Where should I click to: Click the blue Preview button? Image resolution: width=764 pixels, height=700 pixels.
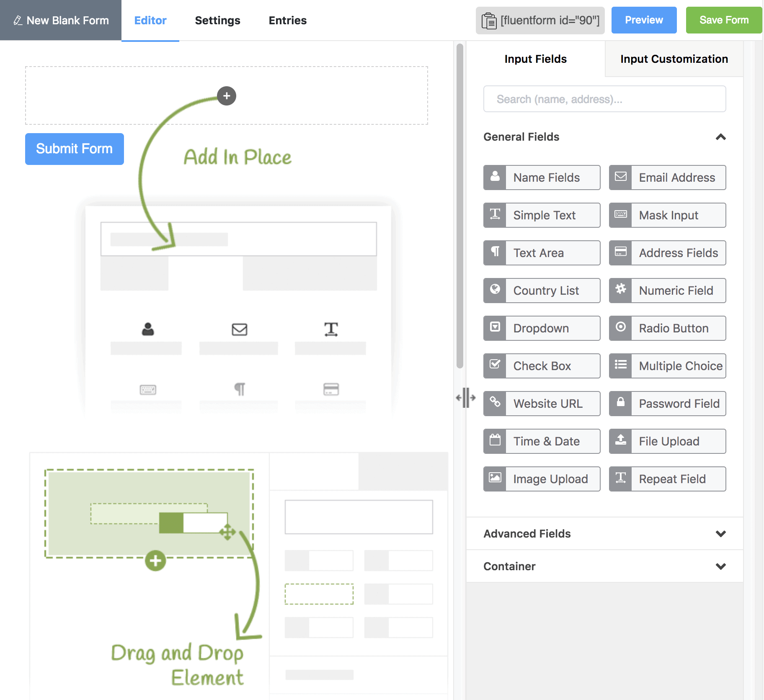pos(644,20)
